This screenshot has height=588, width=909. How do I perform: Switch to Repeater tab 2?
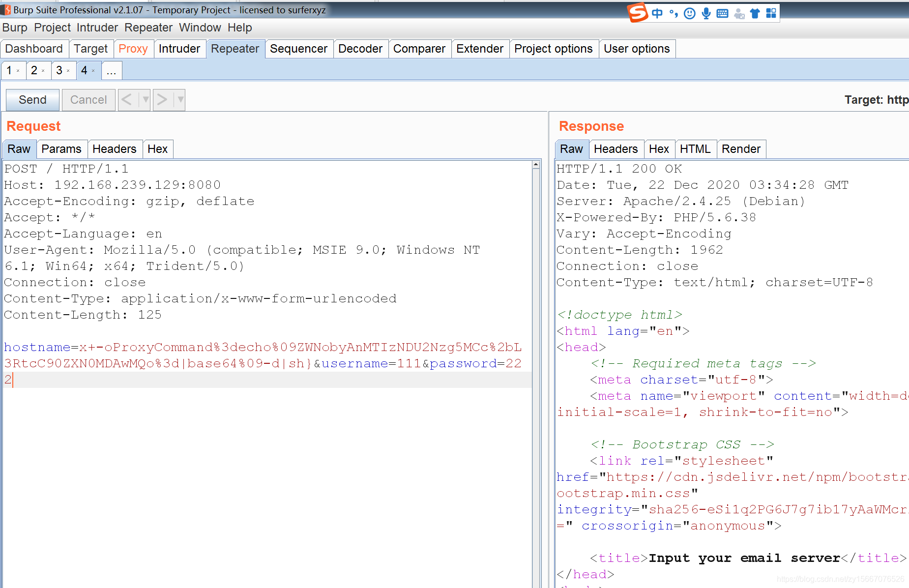click(x=34, y=70)
